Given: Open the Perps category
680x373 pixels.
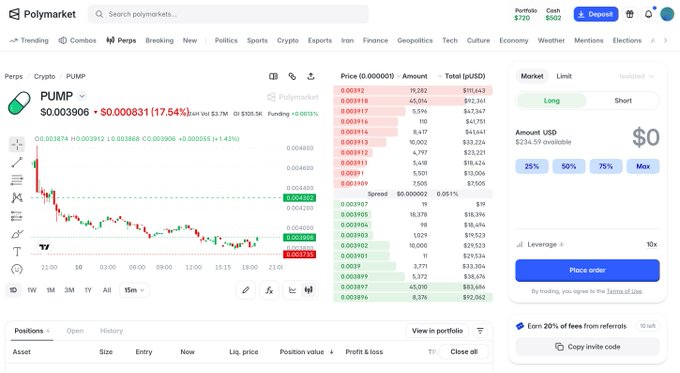Looking at the screenshot, I should click(x=121, y=40).
